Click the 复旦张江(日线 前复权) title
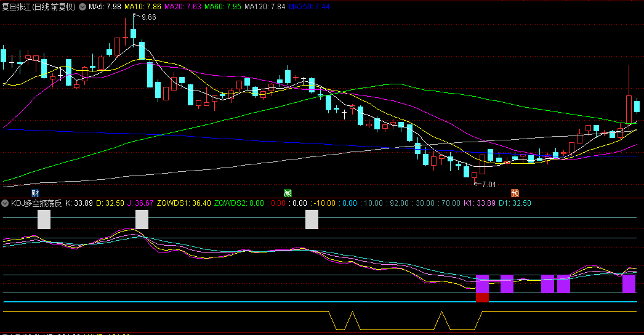 tap(39, 7)
